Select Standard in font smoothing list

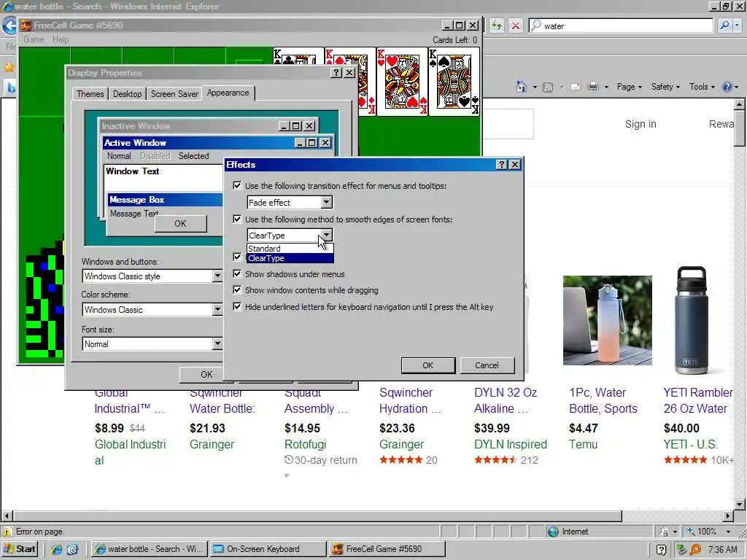pyautogui.click(x=290, y=249)
